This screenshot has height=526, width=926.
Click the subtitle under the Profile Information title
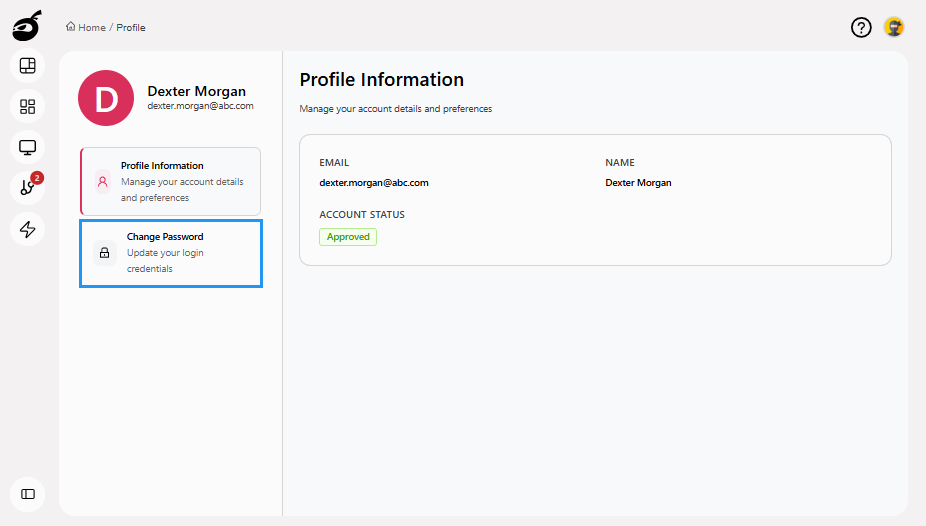pyautogui.click(x=396, y=109)
